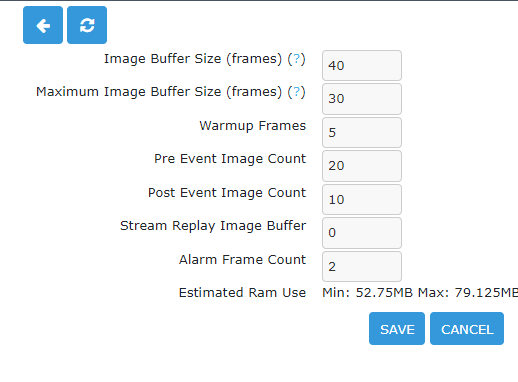Image resolution: width=518 pixels, height=382 pixels.
Task: Click the Post Event Image Count label
Action: (227, 193)
